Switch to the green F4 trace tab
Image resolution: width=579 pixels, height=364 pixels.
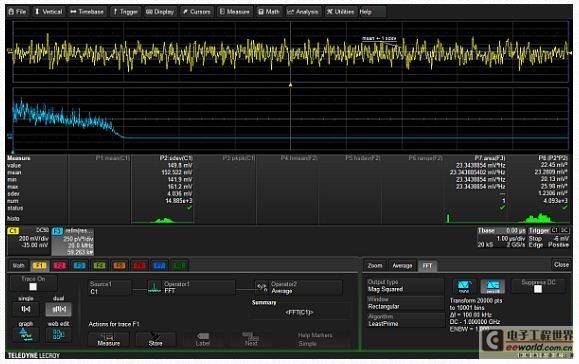[99, 265]
